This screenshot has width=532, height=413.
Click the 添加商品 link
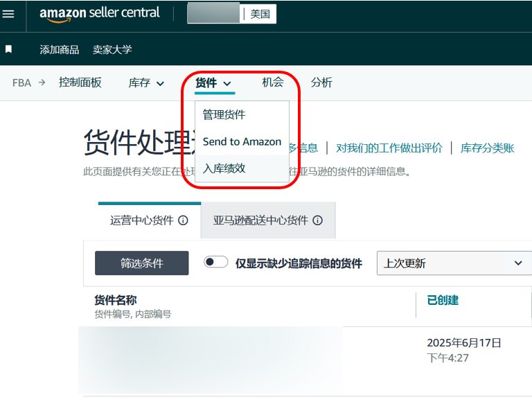(60, 49)
